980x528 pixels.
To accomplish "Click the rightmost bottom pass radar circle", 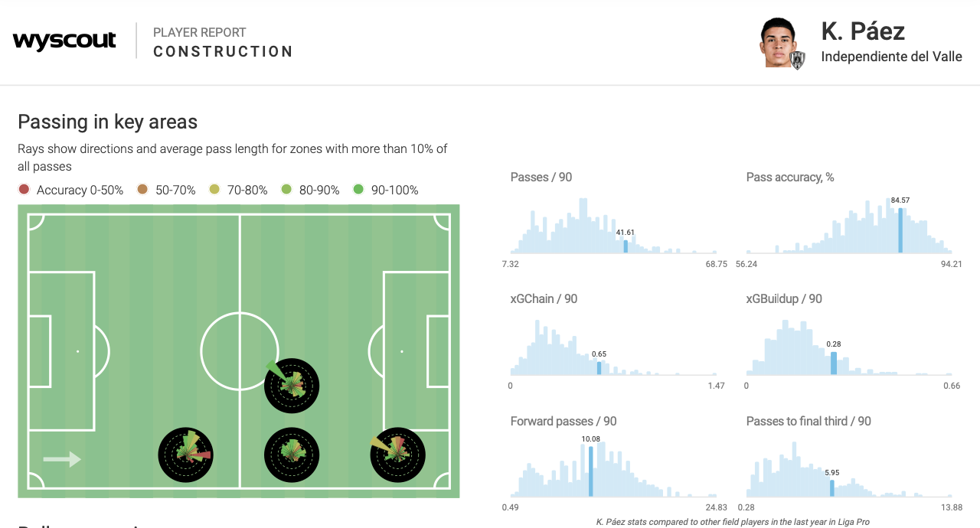I will tap(397, 455).
